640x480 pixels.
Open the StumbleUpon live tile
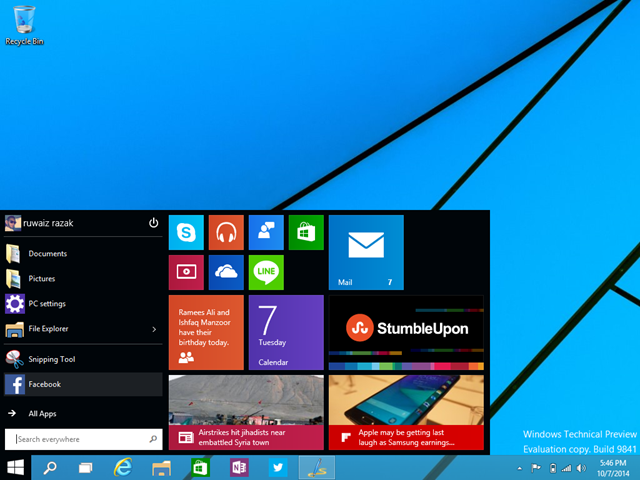click(x=406, y=332)
